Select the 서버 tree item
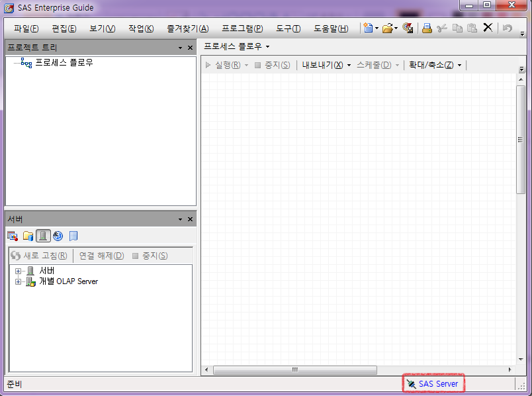 coord(47,271)
